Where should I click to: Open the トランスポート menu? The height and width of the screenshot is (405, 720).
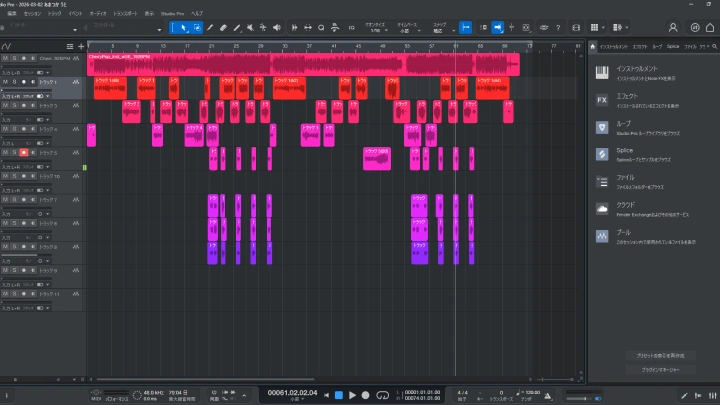125,14
